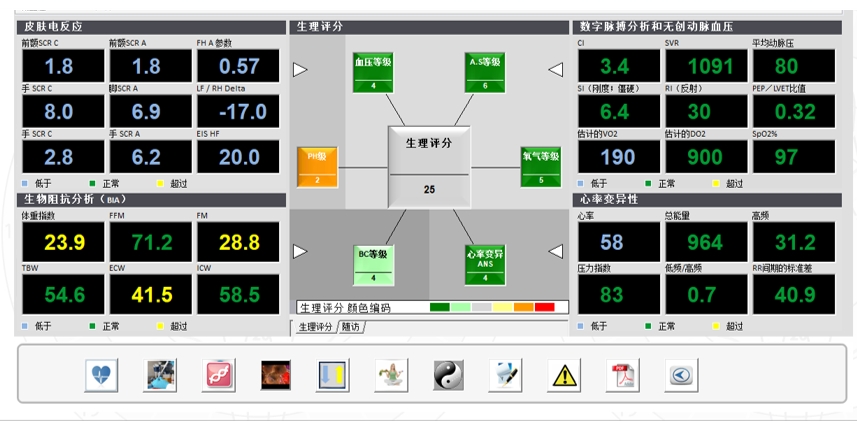Image resolution: width=857 pixels, height=421 pixels.
Task: Click the 心率变异性 panel header
Action: (x=707, y=200)
